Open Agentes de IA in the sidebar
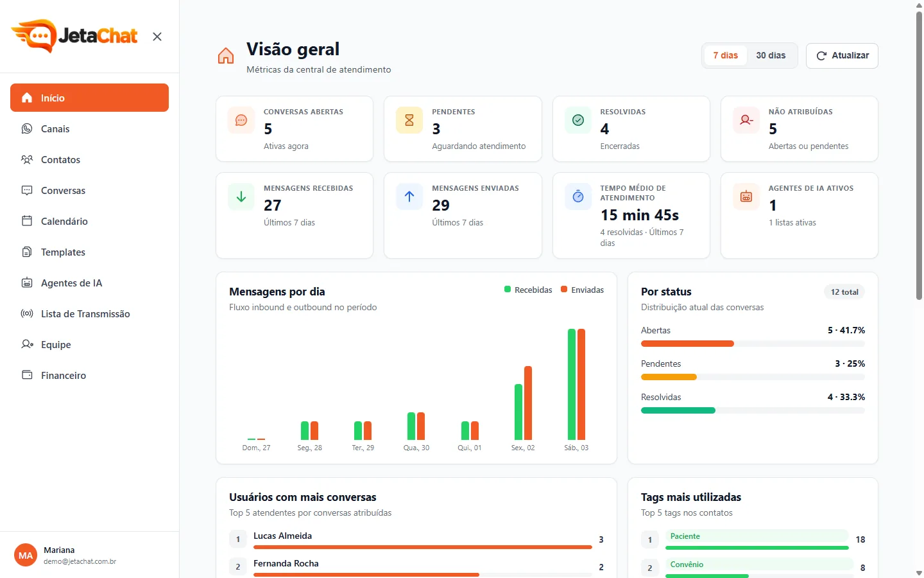The width and height of the screenshot is (924, 578). pyautogui.click(x=89, y=283)
